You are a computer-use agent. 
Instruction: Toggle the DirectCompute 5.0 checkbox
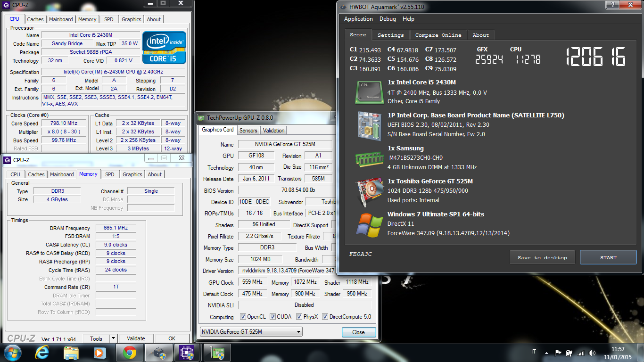tap(325, 317)
